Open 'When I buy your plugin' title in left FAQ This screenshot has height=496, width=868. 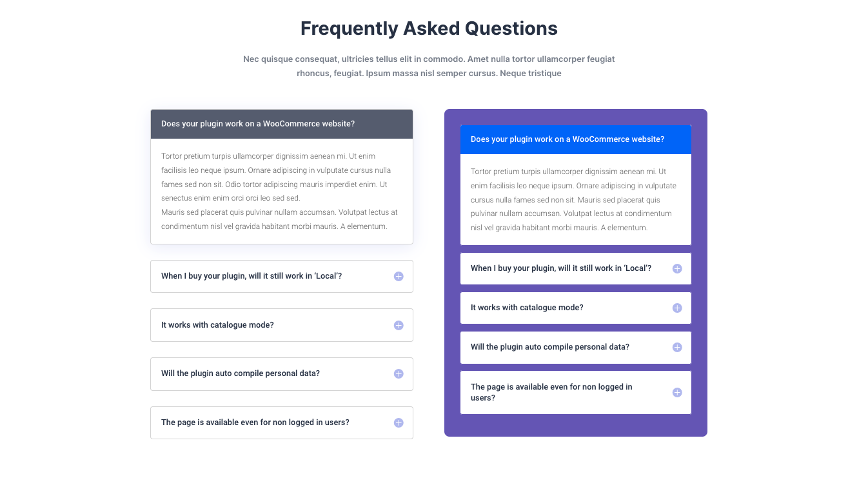coord(251,276)
